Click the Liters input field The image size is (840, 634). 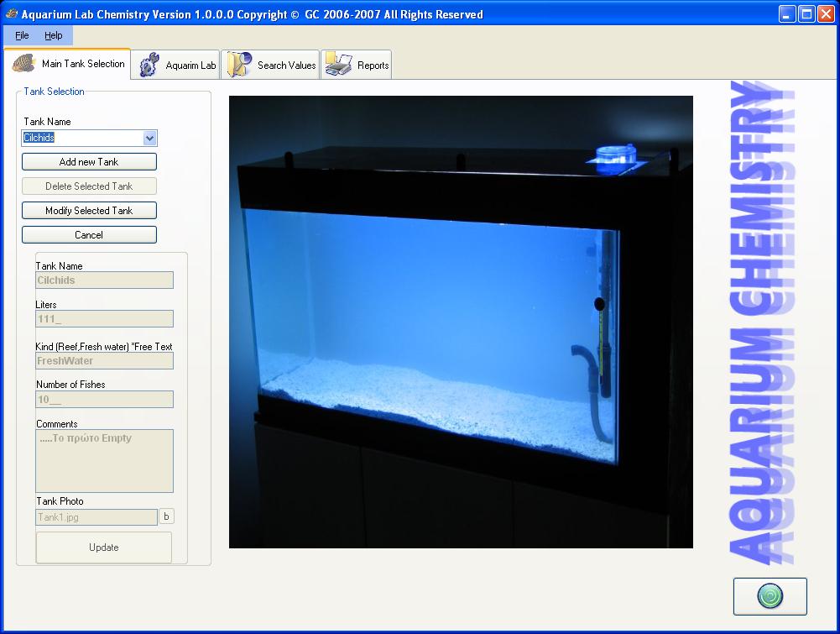tap(104, 319)
